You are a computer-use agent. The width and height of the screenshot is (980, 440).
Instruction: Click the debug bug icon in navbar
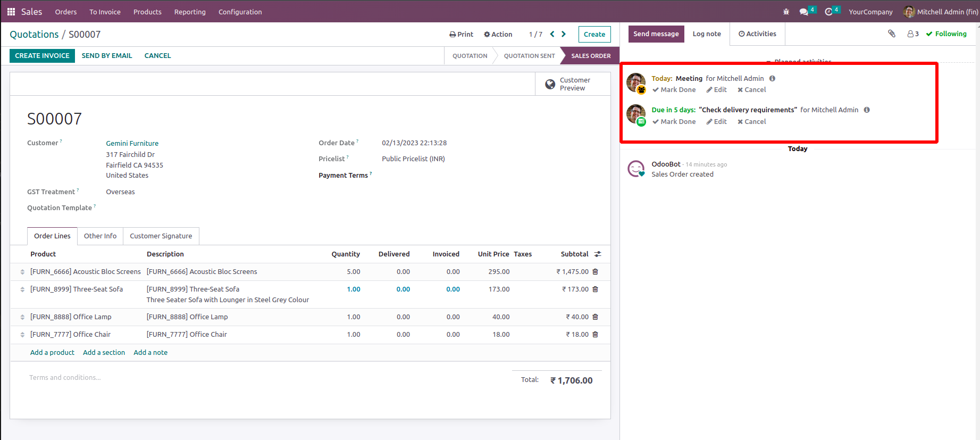pos(786,12)
